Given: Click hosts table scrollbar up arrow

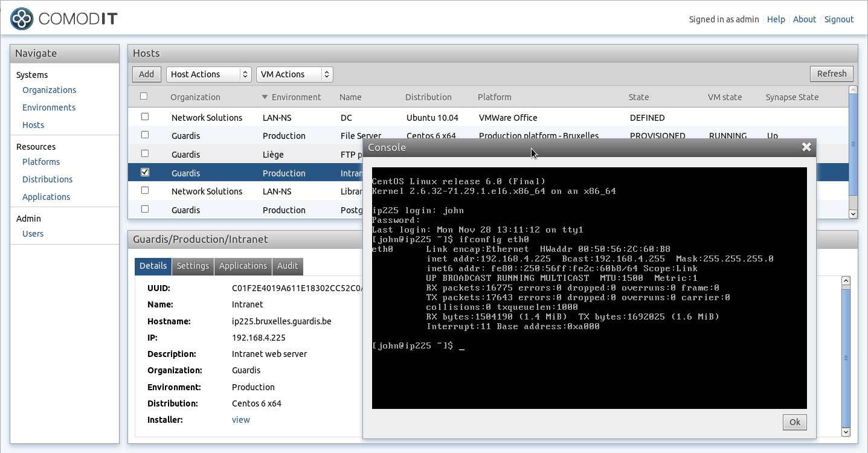Looking at the screenshot, I should [853, 91].
